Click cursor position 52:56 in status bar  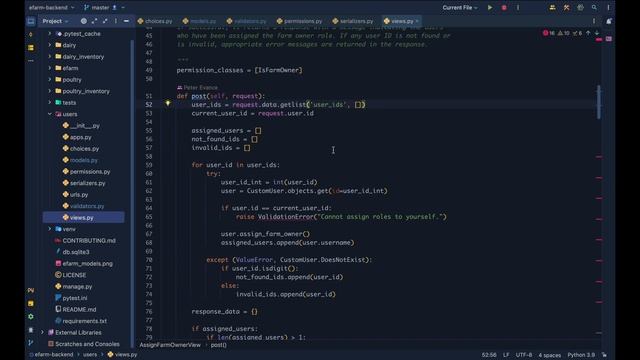(x=489, y=355)
